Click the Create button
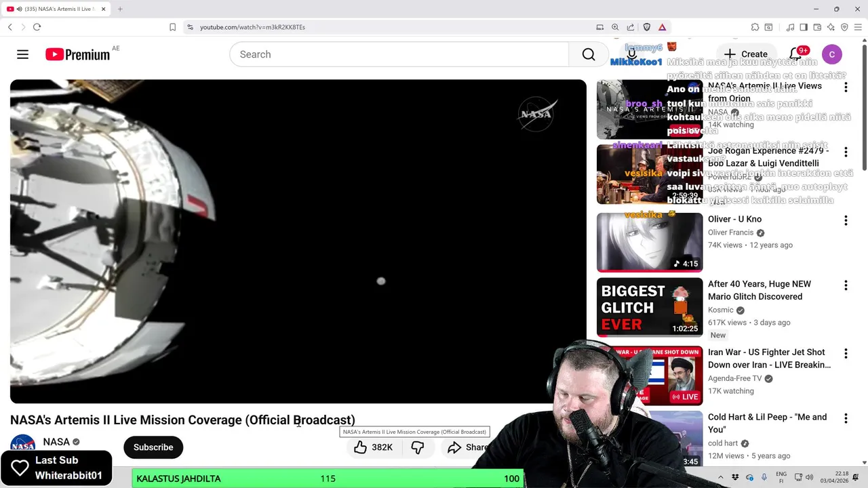 tap(746, 54)
